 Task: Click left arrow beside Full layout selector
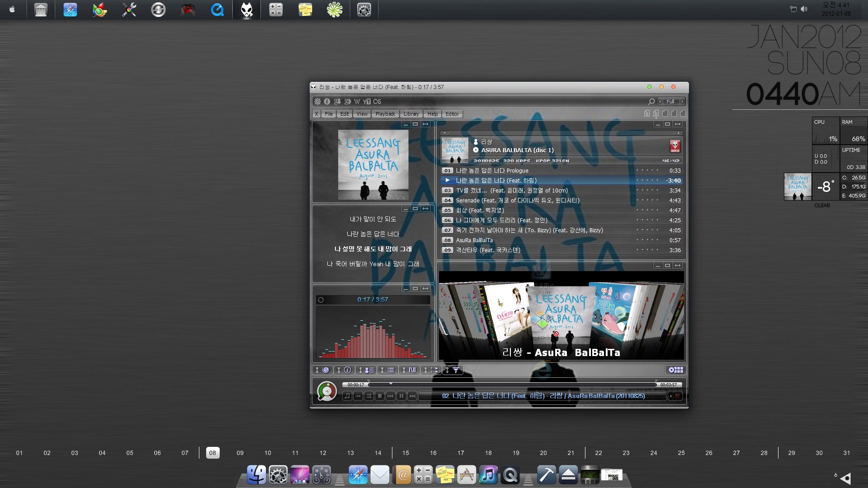pyautogui.click(x=660, y=102)
